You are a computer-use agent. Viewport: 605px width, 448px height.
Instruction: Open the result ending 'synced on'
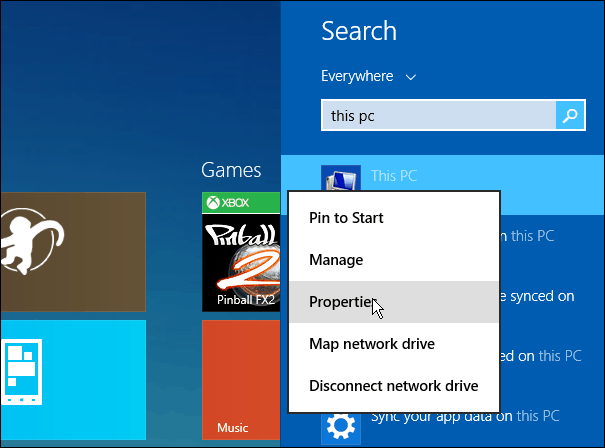click(x=537, y=296)
